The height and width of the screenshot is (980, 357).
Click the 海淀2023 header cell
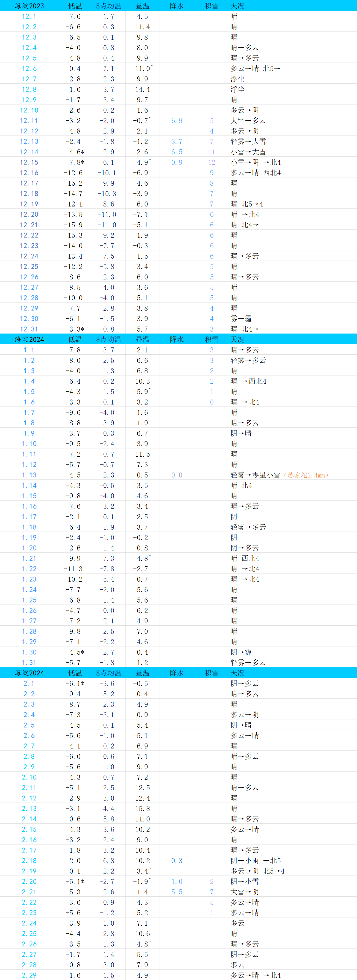[x=29, y=6]
